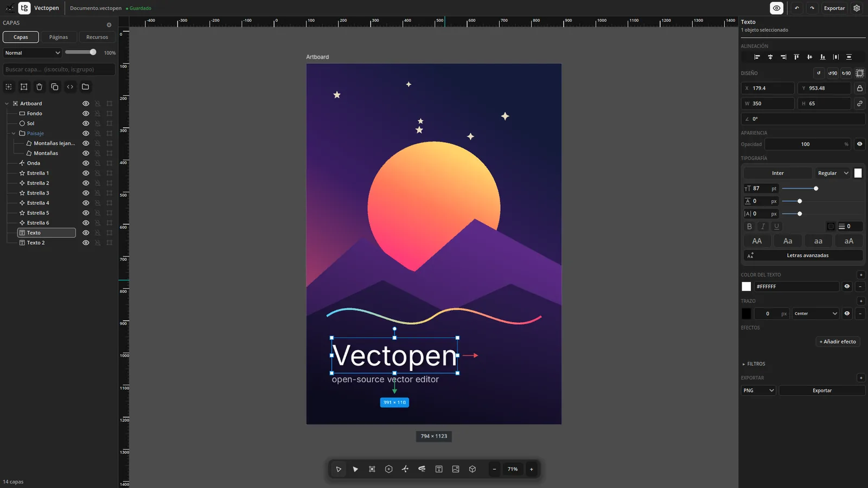Select the hexagon shape tool
This screenshot has height=488, width=868.
[388, 469]
